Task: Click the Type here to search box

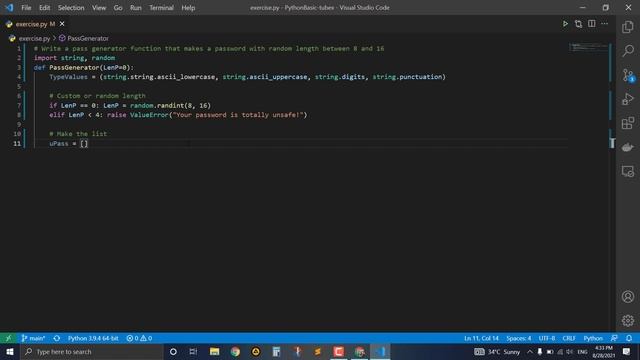Action: [91, 352]
